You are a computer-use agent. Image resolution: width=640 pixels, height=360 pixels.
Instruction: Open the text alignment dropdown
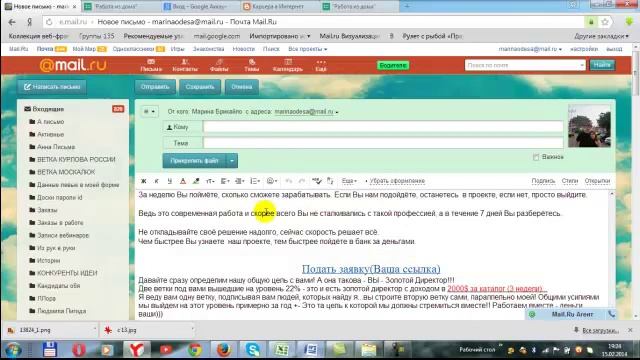point(225,181)
